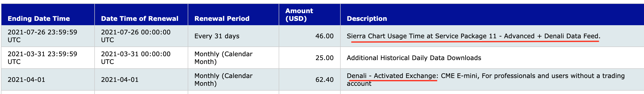Click the Every 31 days renewal period
The width and height of the screenshot is (644, 94).
click(x=217, y=36)
